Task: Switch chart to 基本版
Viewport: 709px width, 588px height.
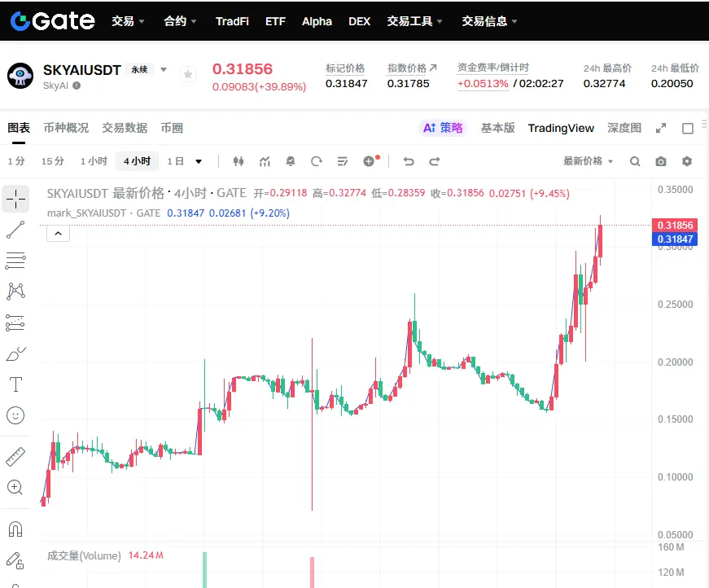Action: point(498,128)
